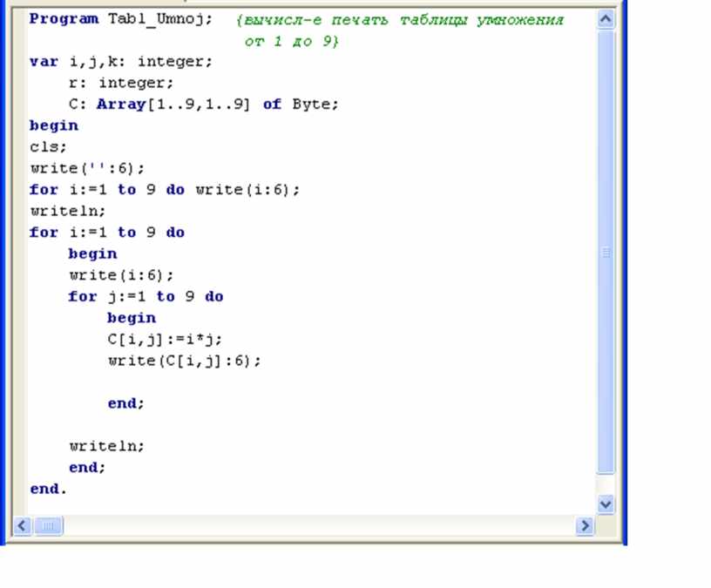Click the line write('':6);

[x=87, y=169]
